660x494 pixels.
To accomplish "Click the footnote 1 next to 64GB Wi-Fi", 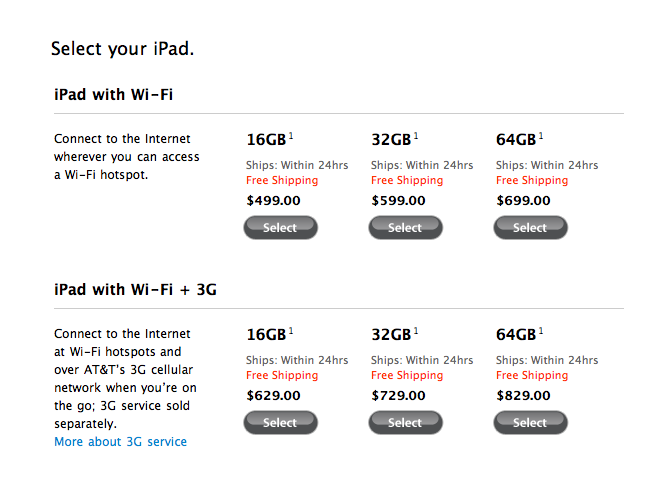I will (x=541, y=136).
